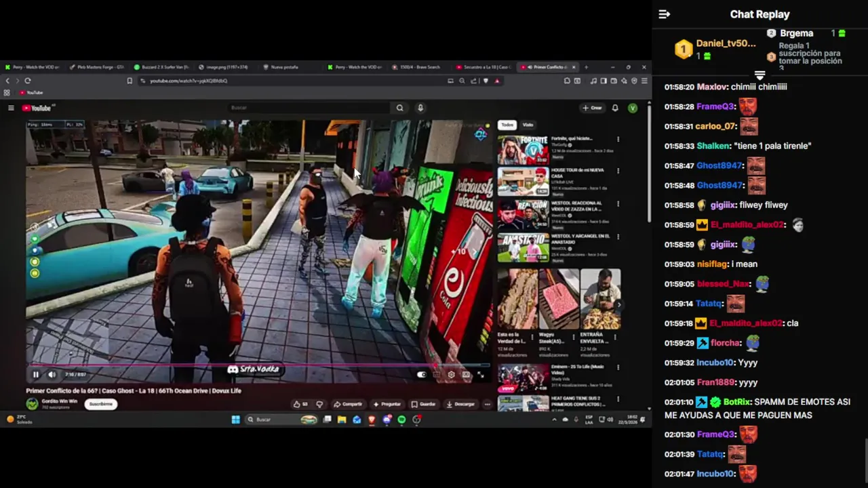Image resolution: width=868 pixels, height=488 pixels.
Task: Open Spotify from the taskbar
Action: click(x=401, y=420)
